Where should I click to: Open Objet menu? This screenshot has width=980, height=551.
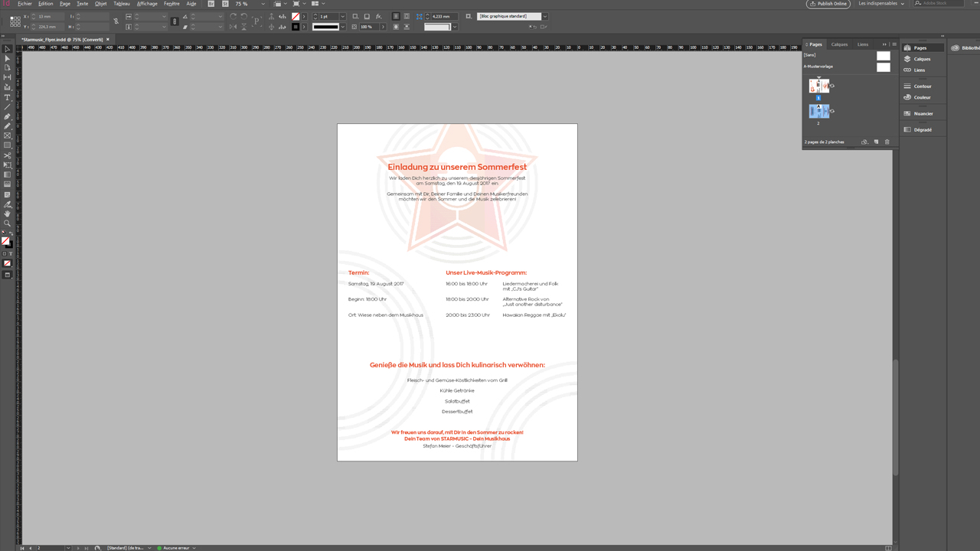tap(101, 4)
